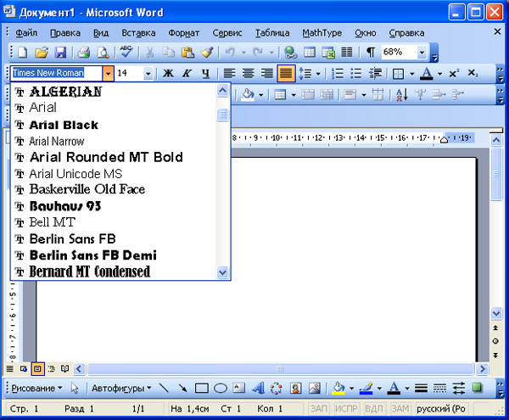Insert a text box from the Drawing toolbar

pyautogui.click(x=239, y=388)
